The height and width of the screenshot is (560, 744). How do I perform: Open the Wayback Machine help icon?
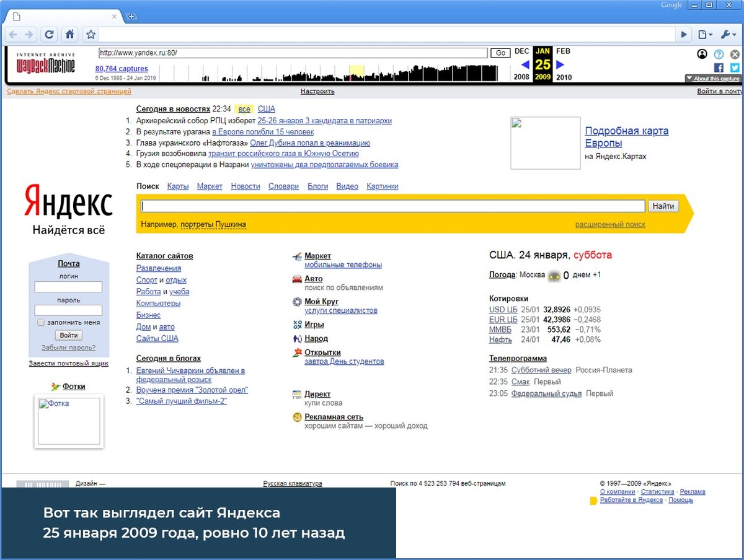(x=719, y=54)
